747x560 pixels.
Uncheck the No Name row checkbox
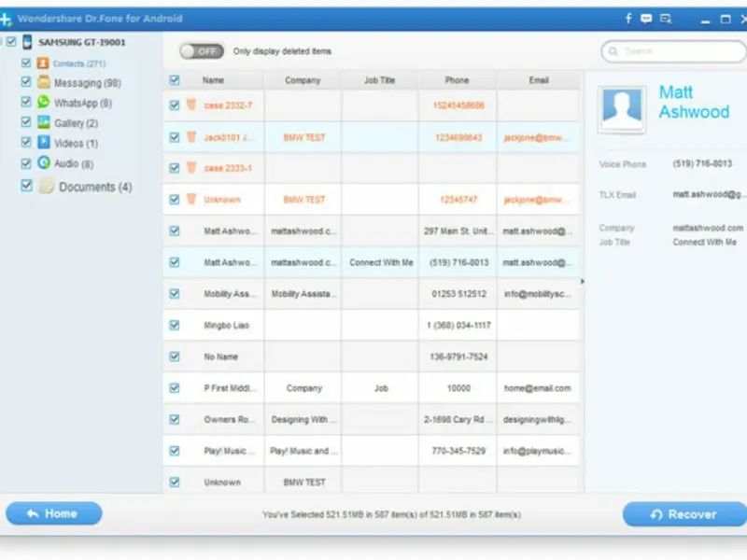point(175,357)
